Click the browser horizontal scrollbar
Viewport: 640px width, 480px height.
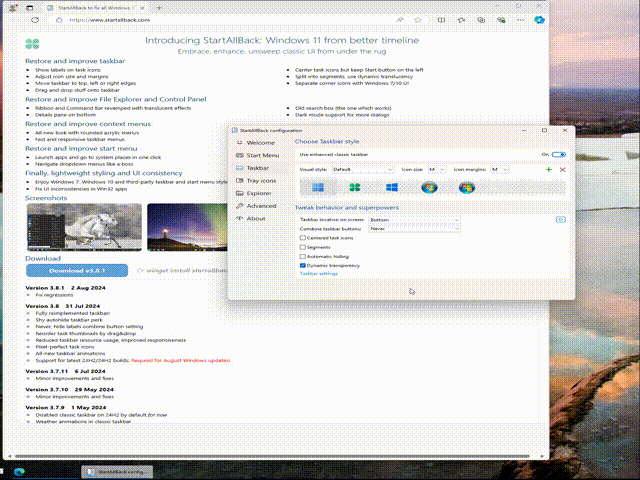[x=272, y=456]
